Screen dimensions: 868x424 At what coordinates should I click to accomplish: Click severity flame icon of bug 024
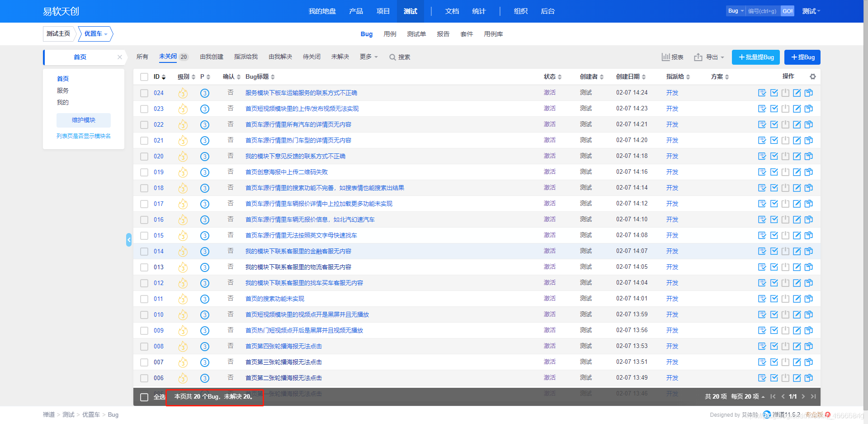[183, 93]
